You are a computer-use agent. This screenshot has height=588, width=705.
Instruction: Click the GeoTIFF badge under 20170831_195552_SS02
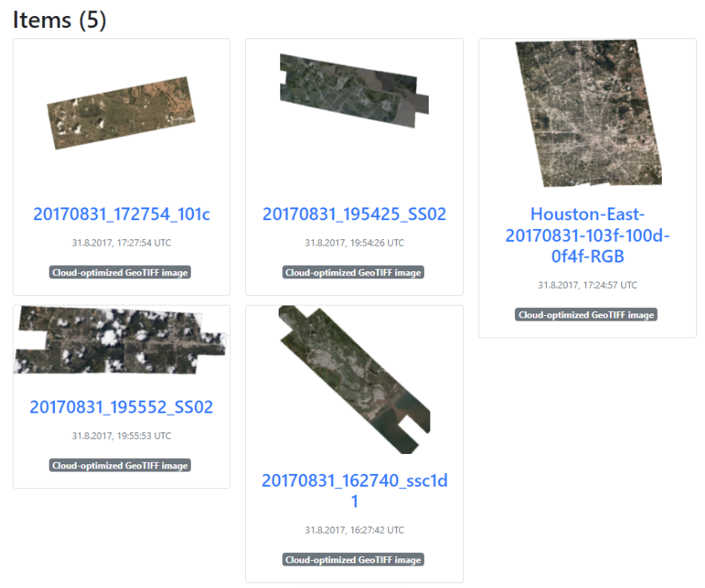click(x=121, y=466)
